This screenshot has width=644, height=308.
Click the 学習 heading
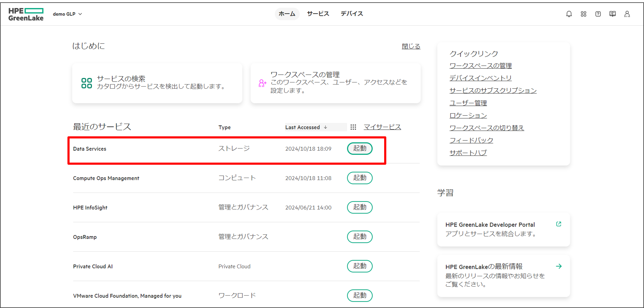[x=445, y=193]
